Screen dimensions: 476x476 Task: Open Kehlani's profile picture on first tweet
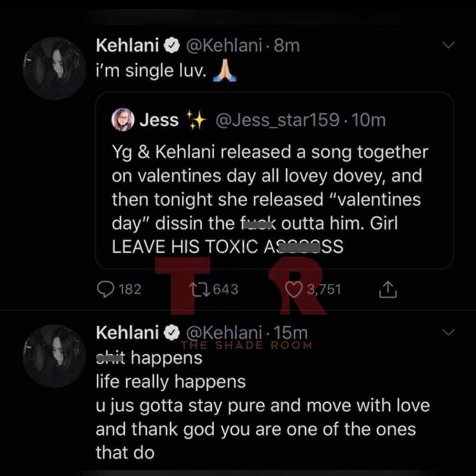[54, 68]
